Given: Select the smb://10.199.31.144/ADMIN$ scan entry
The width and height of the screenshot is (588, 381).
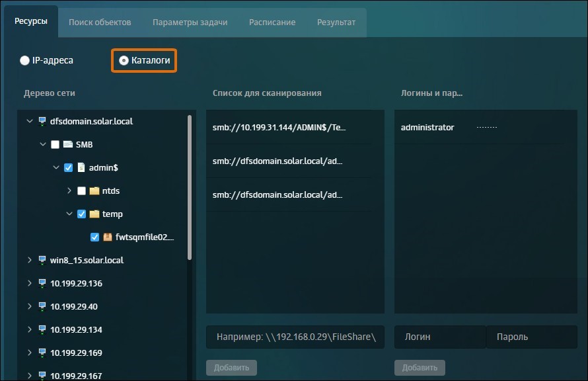Looking at the screenshot, I should point(289,127).
